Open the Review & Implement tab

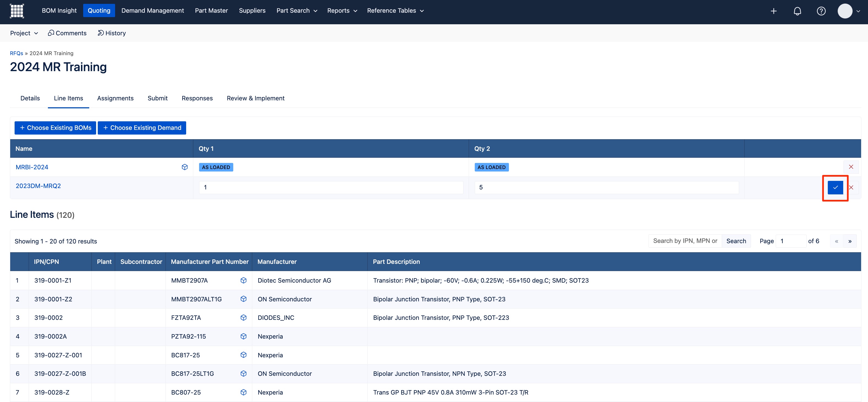[255, 98]
